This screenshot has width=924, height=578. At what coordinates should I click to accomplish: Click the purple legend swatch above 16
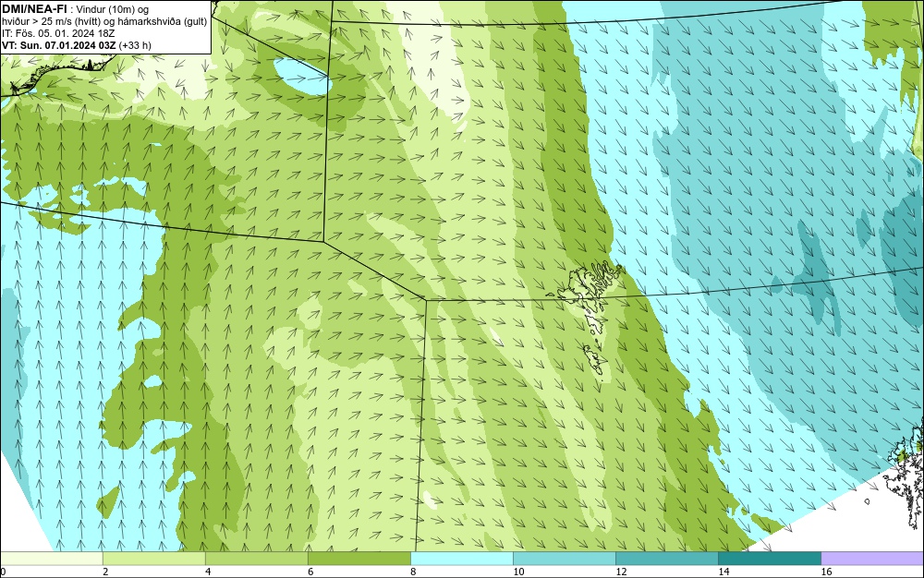pyautogui.click(x=872, y=558)
